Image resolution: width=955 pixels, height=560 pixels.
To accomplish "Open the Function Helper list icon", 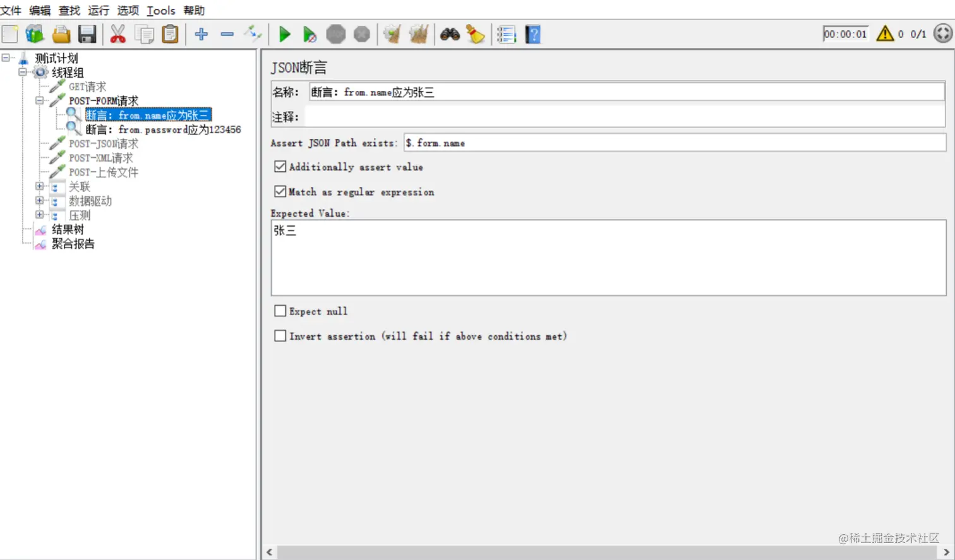I will click(507, 34).
